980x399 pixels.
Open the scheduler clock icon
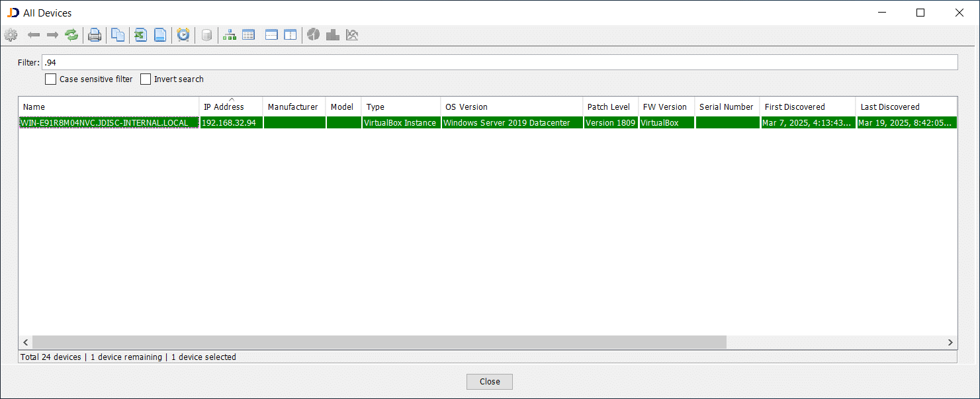(183, 34)
